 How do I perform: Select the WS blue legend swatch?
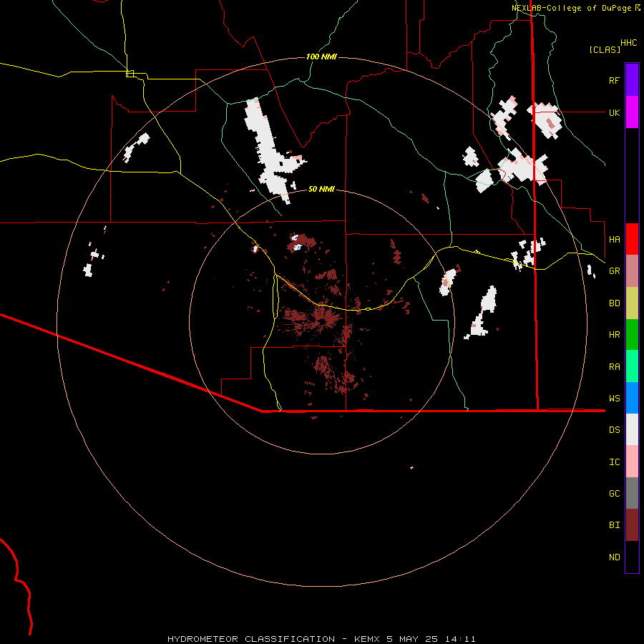pyautogui.click(x=632, y=398)
